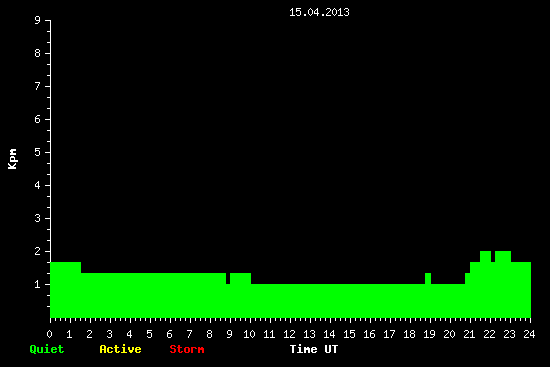Click the red Storm legend label
Viewport: 550px width, 367px height.
point(187,349)
